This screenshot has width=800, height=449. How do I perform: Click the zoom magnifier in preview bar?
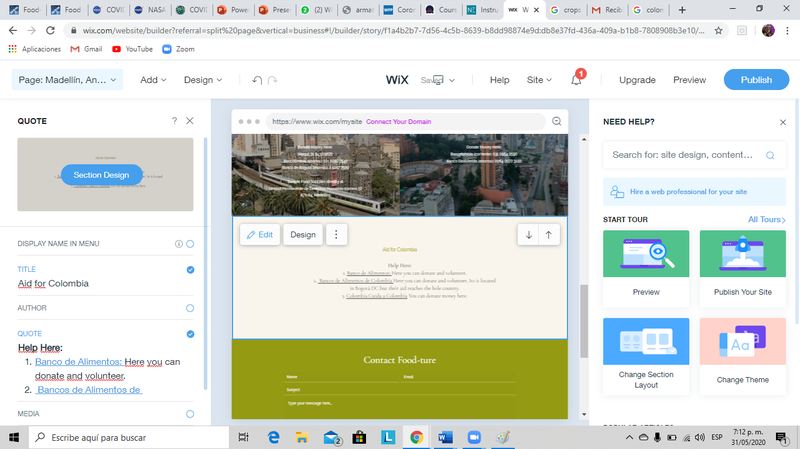click(x=557, y=121)
